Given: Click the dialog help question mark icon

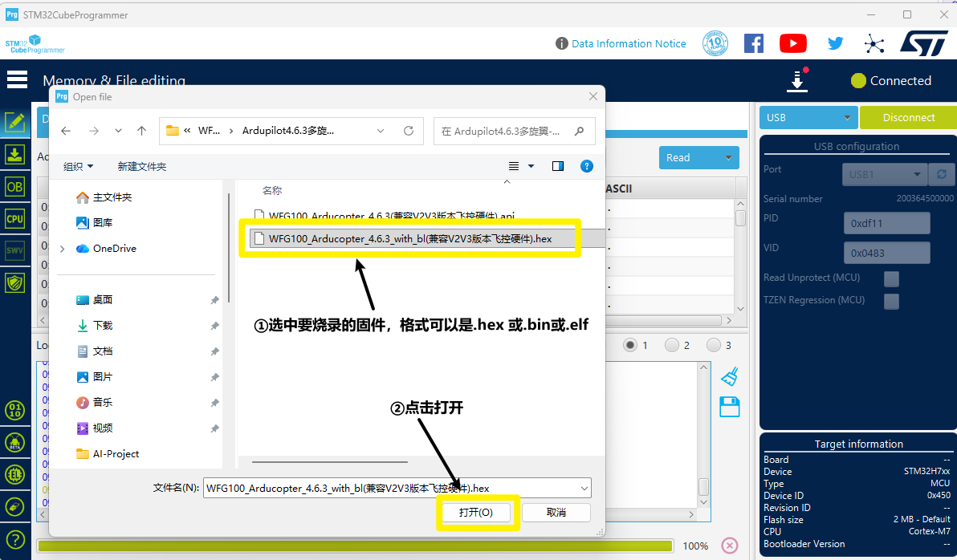Looking at the screenshot, I should click(587, 166).
